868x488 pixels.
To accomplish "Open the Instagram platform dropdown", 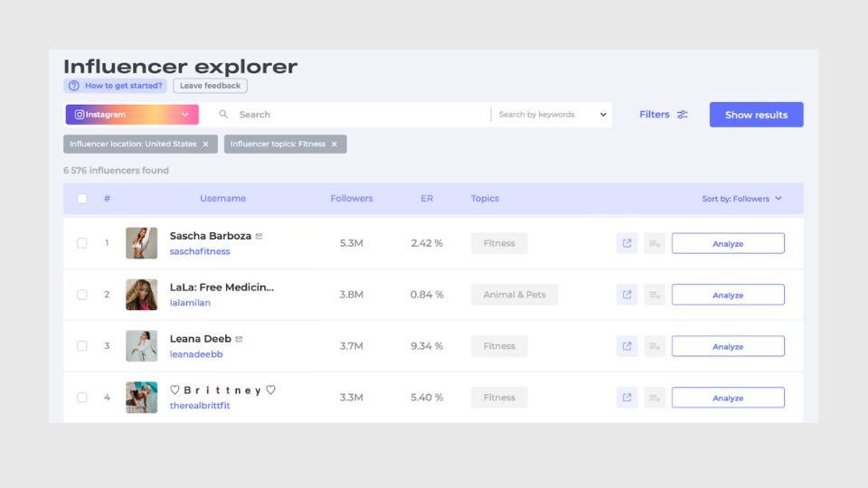I will coord(132,115).
